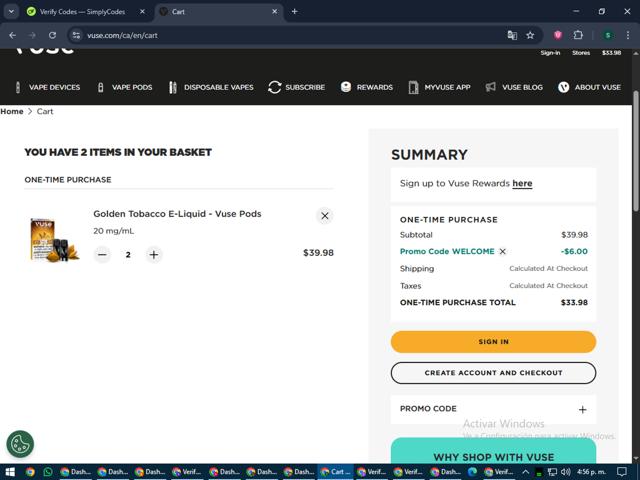Go to Home in the breadcrumb

click(12, 111)
